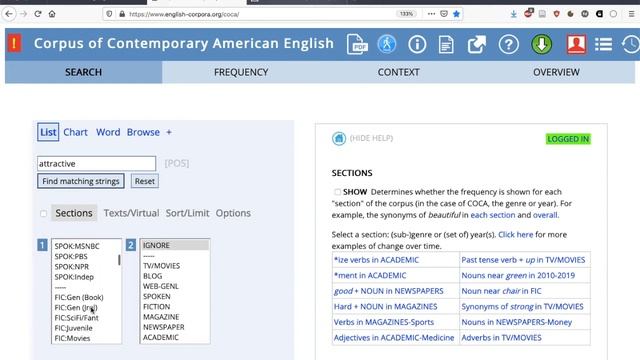Image resolution: width=640 pixels, height=360 pixels.
Task: Click the bulleted list icon in header
Action: [x=603, y=44]
